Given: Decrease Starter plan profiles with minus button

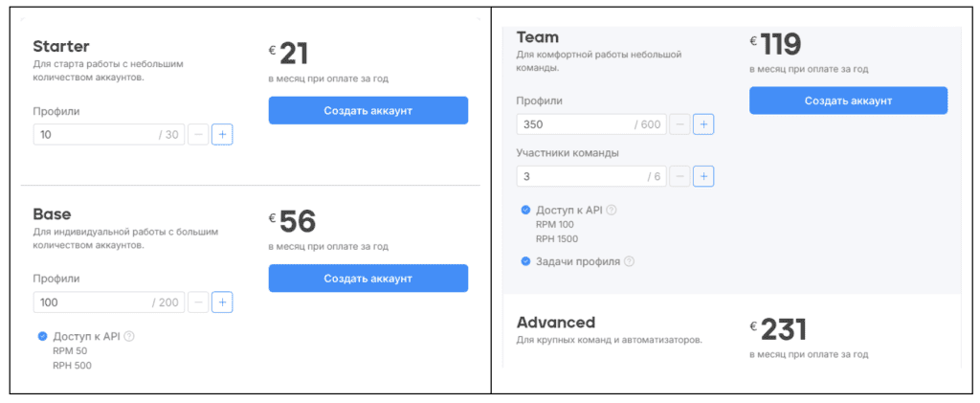Looking at the screenshot, I should click(x=198, y=134).
